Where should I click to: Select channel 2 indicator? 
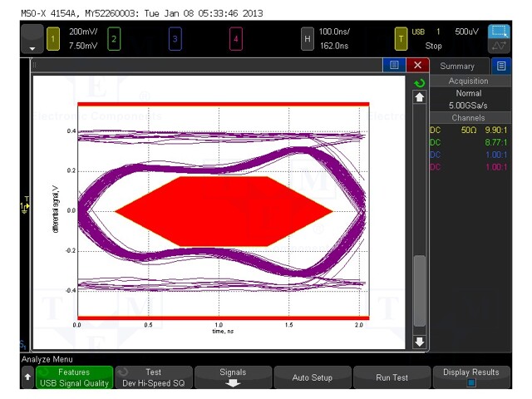click(x=114, y=39)
